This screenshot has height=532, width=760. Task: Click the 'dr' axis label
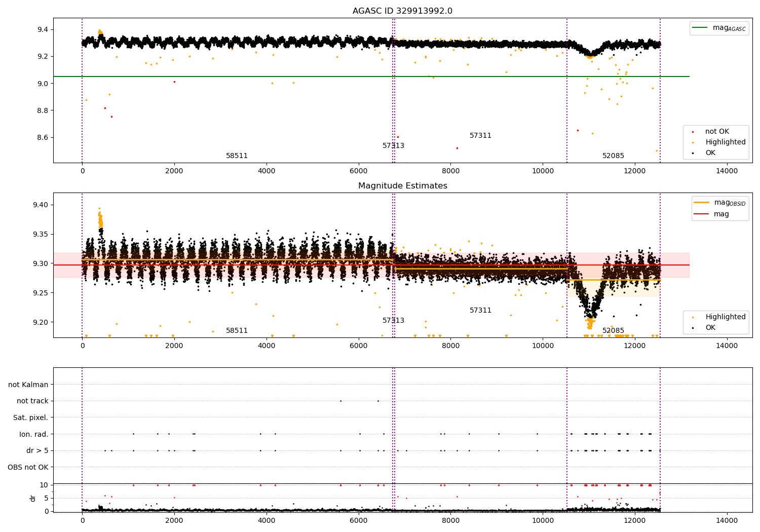pos(33,498)
